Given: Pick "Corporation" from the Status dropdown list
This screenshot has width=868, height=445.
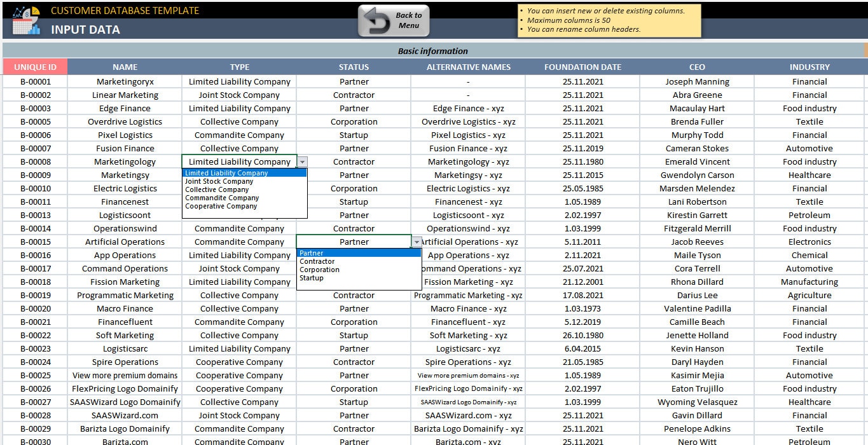Looking at the screenshot, I should (x=319, y=269).
